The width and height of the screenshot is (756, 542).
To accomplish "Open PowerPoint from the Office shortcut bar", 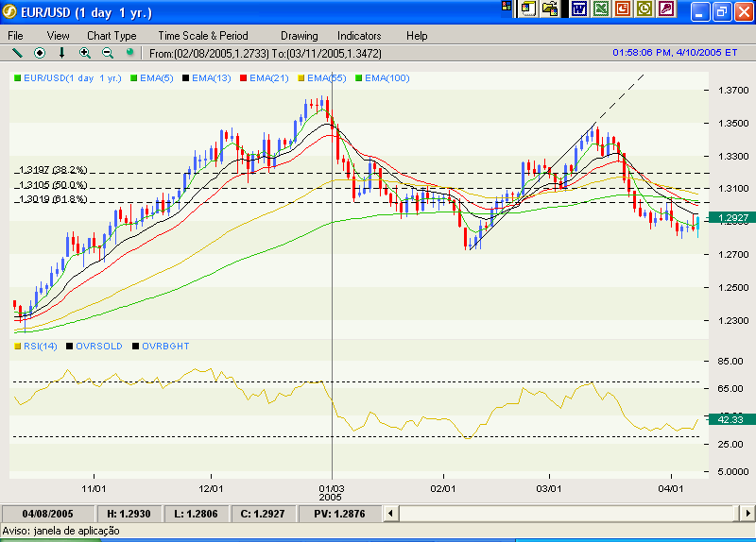I will point(623,8).
